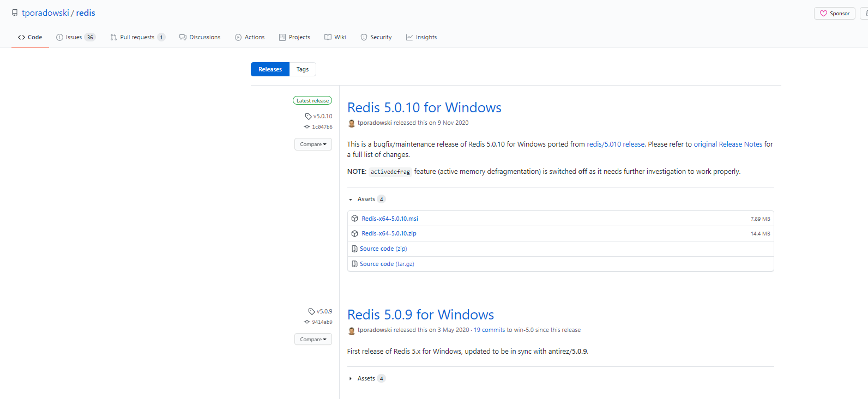Switch to the Discussions tab
Screen dimensions: 868x399
tap(200, 37)
